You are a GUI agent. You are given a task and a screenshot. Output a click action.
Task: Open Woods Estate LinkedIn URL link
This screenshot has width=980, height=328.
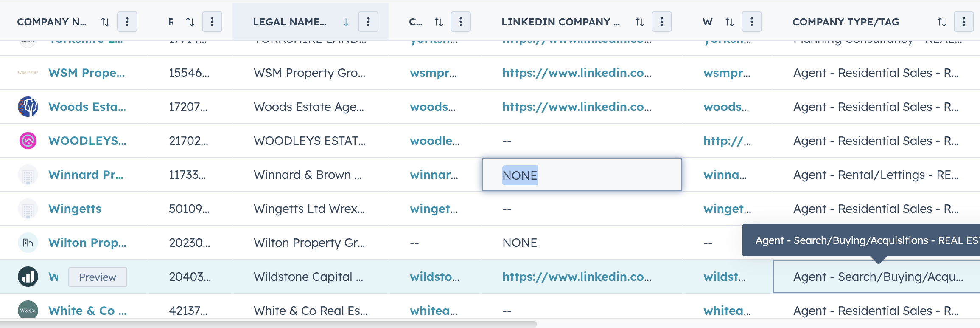[x=577, y=107]
